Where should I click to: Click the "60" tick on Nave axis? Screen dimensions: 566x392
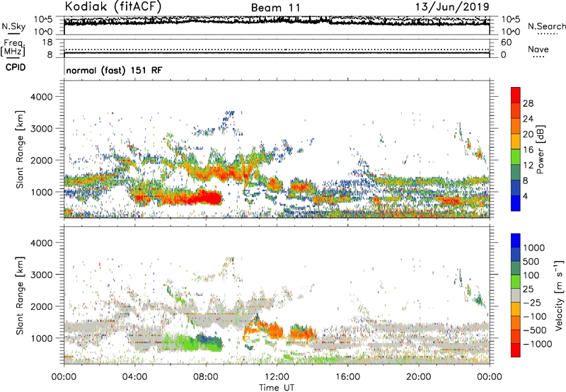pyautogui.click(x=506, y=42)
